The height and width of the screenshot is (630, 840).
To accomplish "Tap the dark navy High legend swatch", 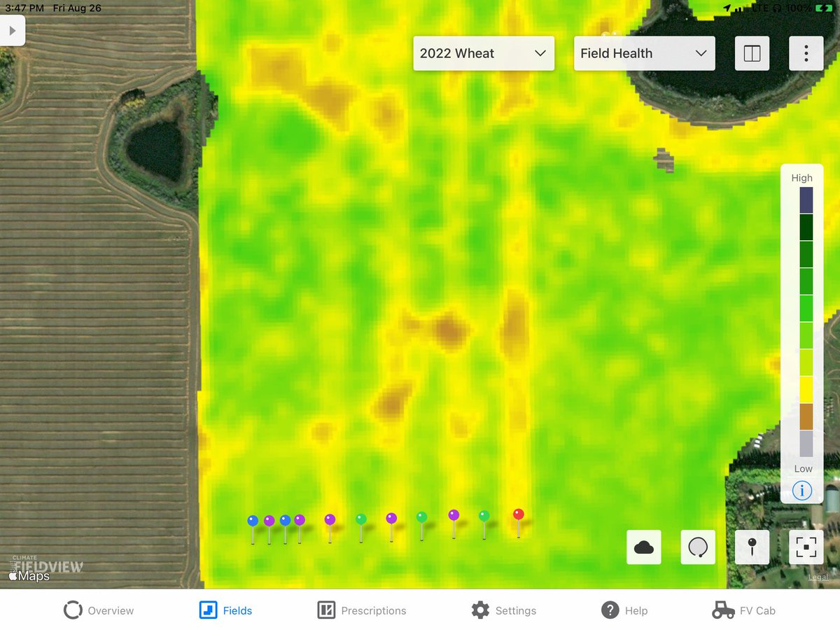I will pos(806,200).
